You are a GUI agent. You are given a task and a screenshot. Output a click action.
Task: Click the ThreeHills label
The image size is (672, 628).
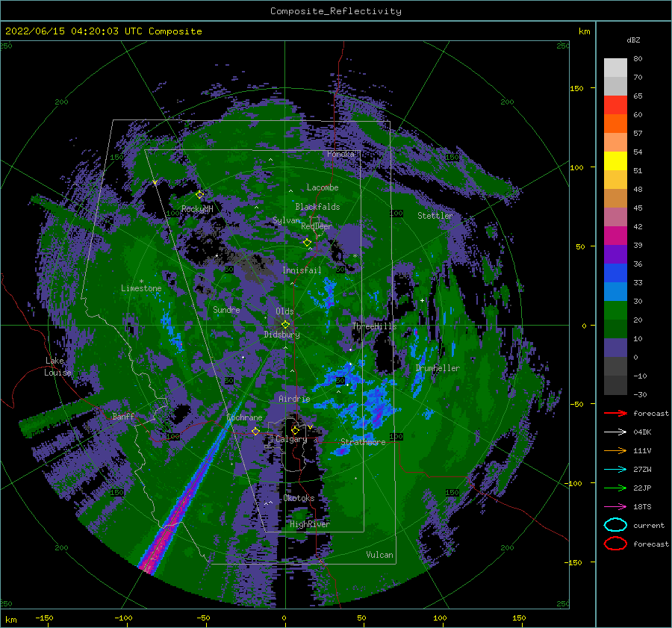(374, 326)
